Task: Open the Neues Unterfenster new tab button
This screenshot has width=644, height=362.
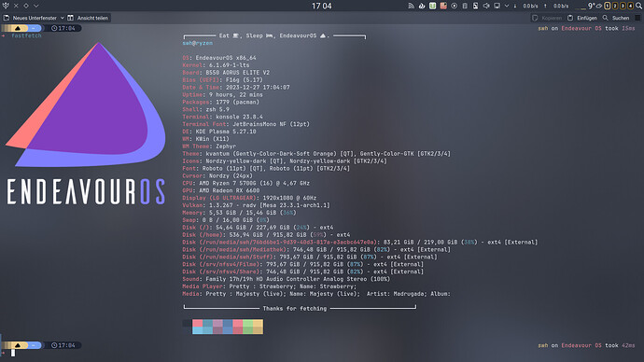Action: (x=30, y=18)
